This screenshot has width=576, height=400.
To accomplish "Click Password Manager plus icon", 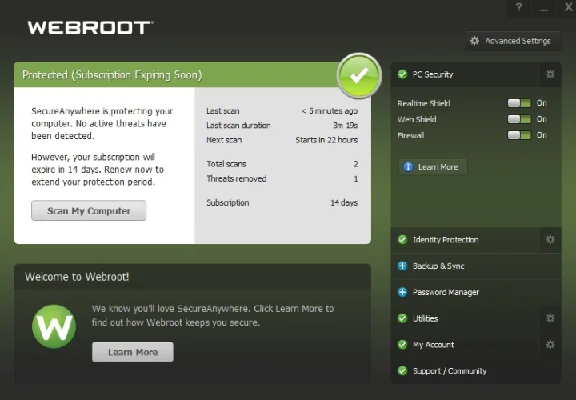I will pos(402,292).
